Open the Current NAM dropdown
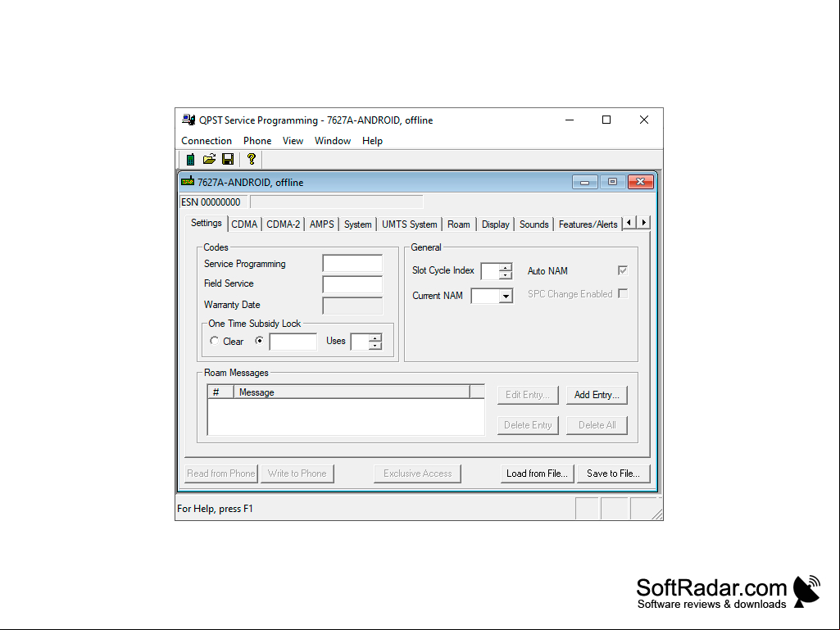 pos(505,296)
